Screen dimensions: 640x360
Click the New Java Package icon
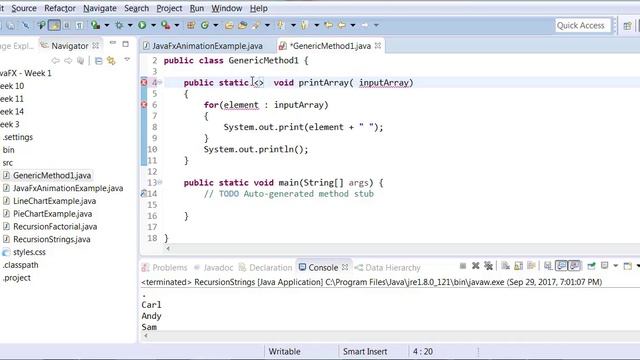point(191,25)
